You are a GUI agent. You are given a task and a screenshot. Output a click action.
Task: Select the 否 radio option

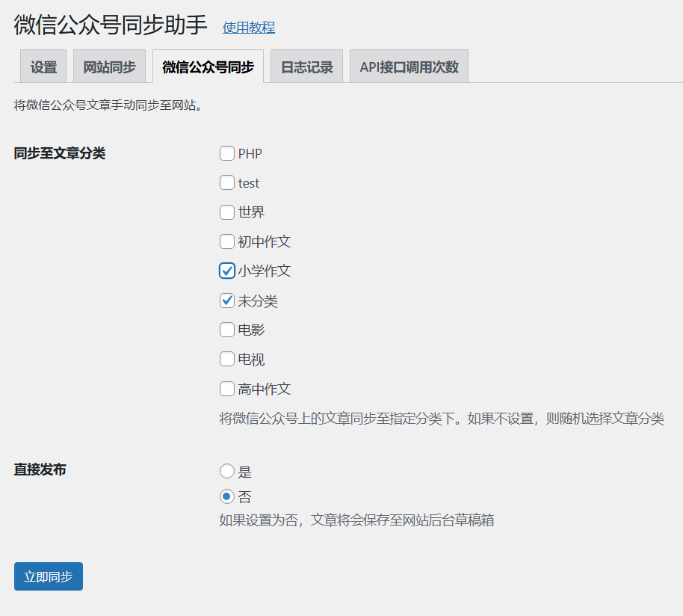point(227,496)
